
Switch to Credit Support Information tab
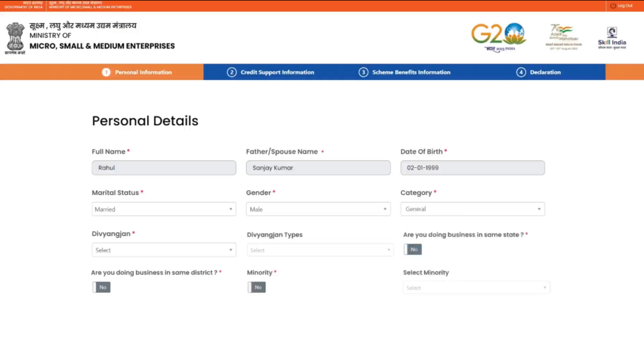pyautogui.click(x=277, y=72)
